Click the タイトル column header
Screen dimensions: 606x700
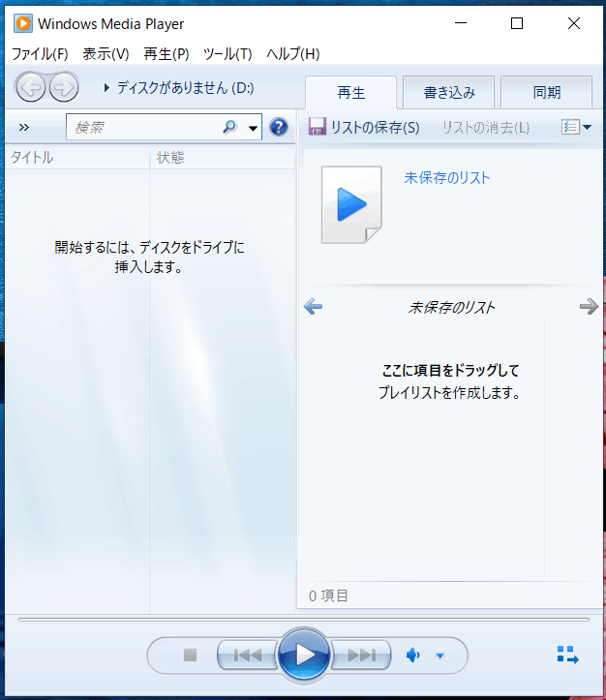(x=77, y=158)
